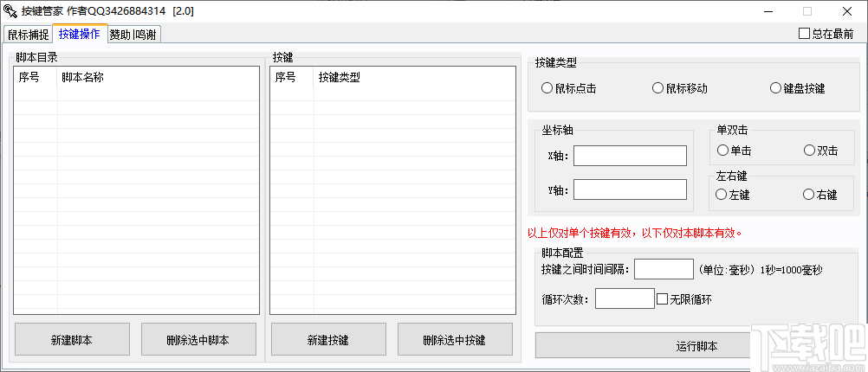Pick the 左键 radio button
The height and width of the screenshot is (372, 868).
click(732, 195)
